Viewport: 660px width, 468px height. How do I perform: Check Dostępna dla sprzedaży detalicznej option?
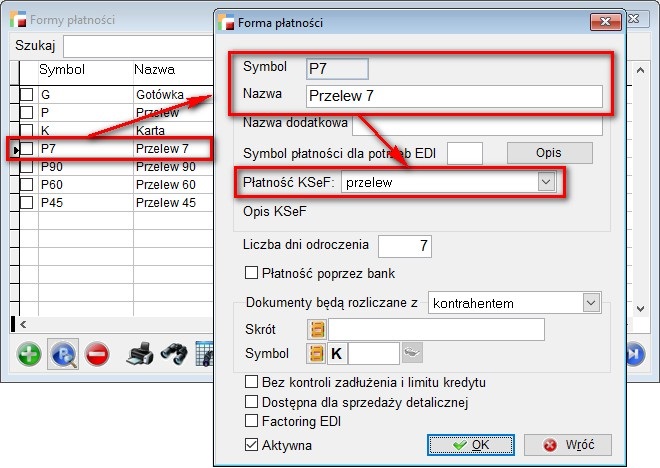tap(252, 403)
